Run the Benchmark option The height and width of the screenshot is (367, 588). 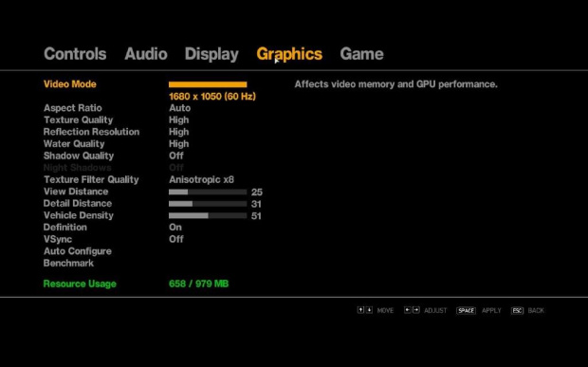click(x=68, y=264)
